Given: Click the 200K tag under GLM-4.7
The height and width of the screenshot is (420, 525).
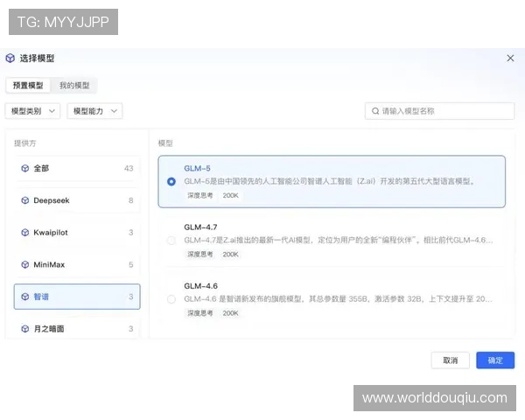Looking at the screenshot, I should [x=231, y=255].
